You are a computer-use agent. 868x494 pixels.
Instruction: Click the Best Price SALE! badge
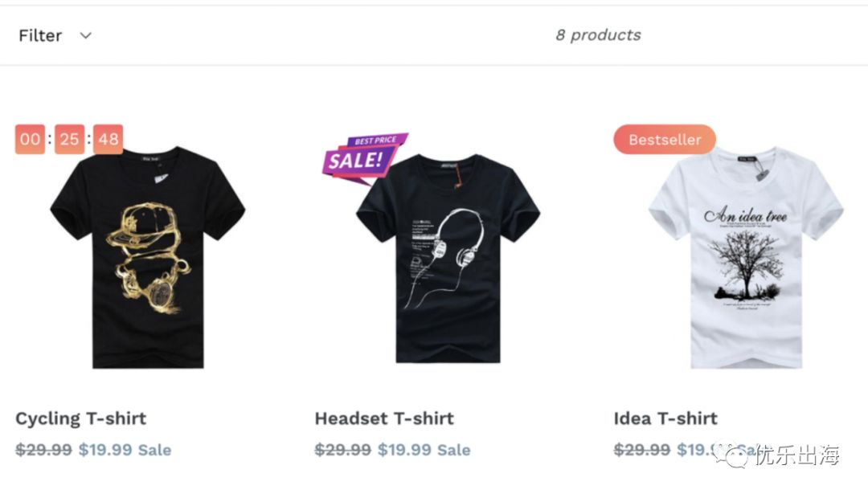364,155
